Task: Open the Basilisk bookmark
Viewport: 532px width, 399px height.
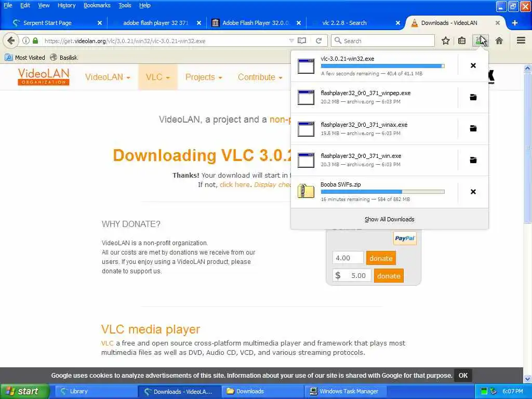Action: point(64,58)
